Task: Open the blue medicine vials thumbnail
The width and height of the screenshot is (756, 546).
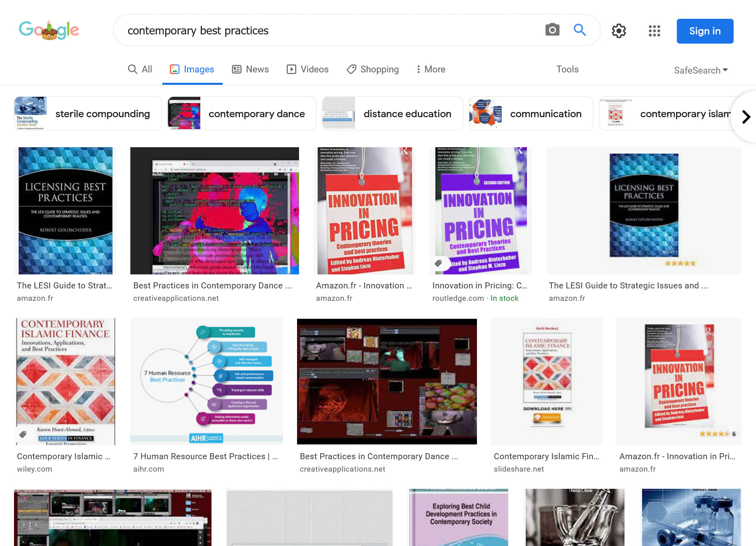Action: coord(692,517)
